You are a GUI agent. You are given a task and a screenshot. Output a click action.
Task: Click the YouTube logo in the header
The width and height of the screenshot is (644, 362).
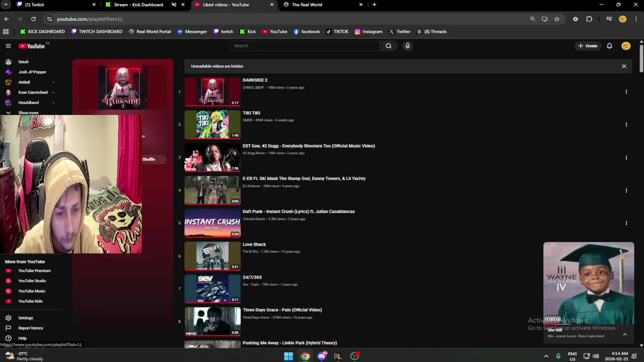(33, 46)
